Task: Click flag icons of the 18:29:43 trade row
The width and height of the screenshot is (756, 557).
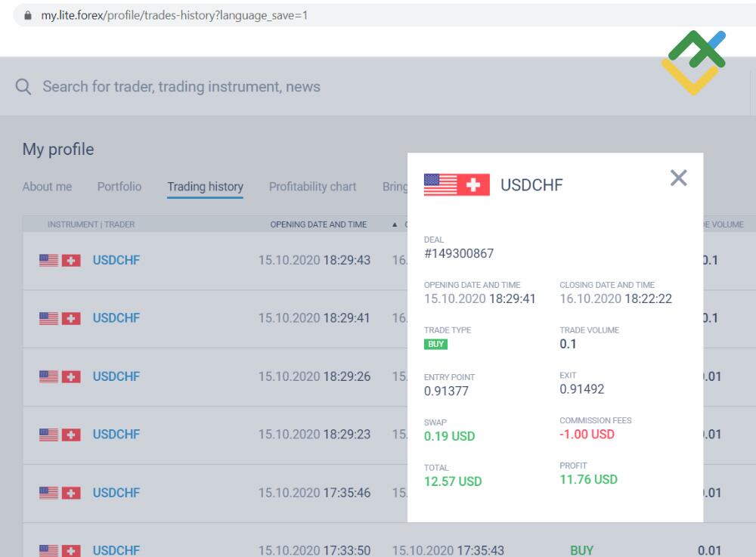Action: [60, 261]
